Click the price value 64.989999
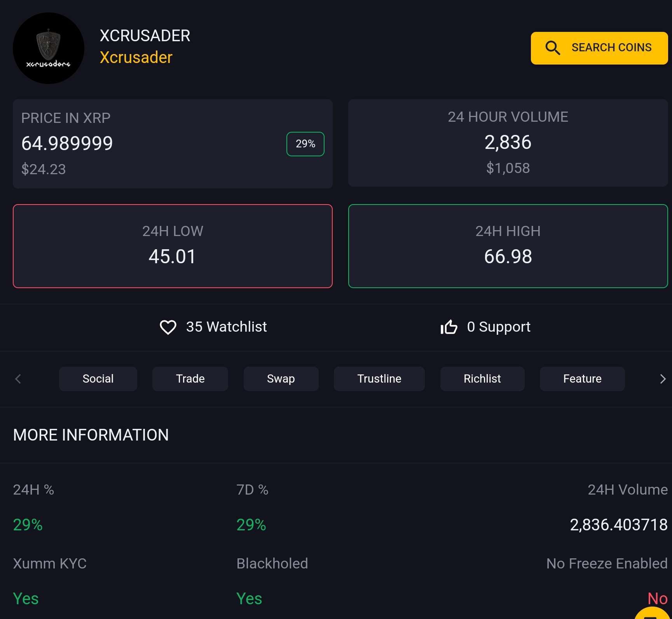The height and width of the screenshot is (619, 672). click(67, 143)
